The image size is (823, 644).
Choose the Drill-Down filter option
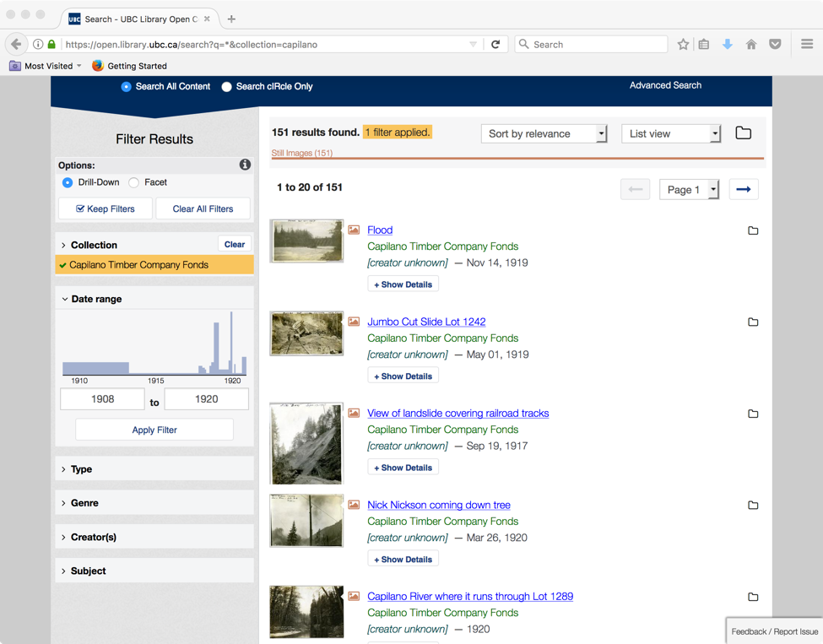click(x=68, y=182)
